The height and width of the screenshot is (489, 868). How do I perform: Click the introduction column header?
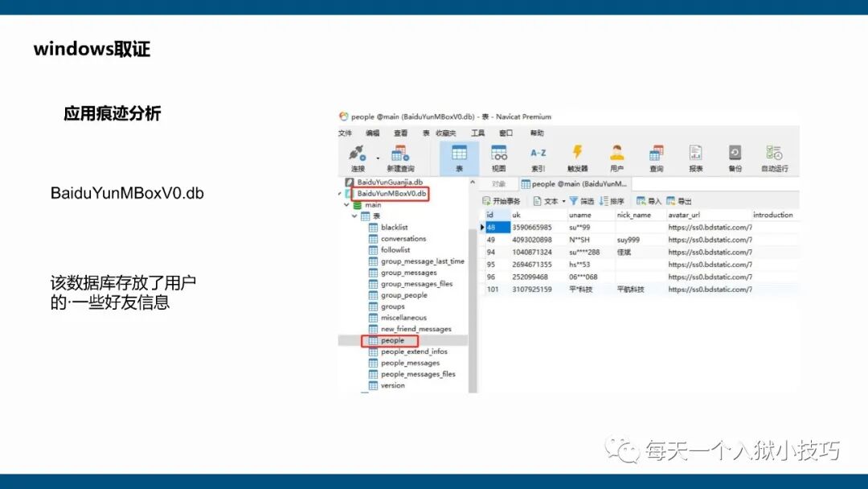click(x=775, y=215)
